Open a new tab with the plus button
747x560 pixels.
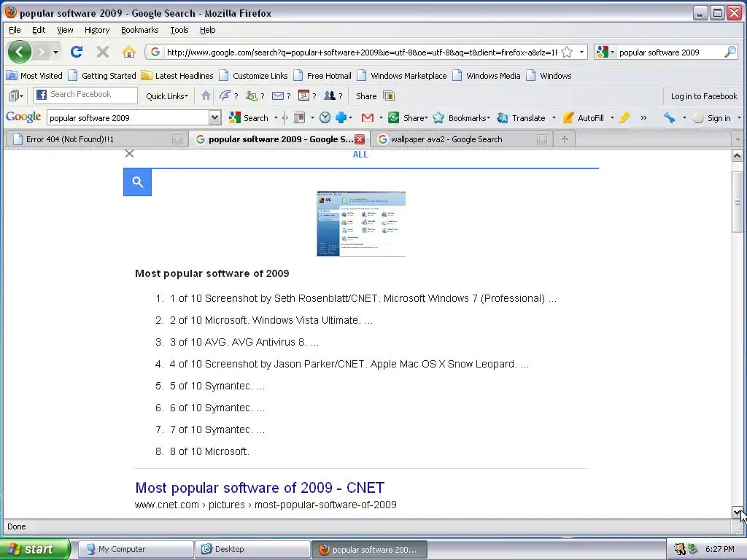[x=564, y=139]
